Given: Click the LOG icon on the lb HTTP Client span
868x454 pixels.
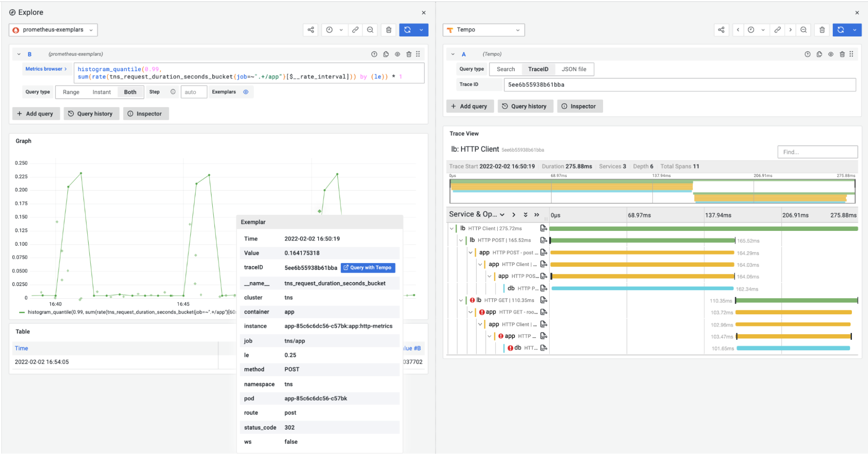Looking at the screenshot, I should tap(543, 227).
